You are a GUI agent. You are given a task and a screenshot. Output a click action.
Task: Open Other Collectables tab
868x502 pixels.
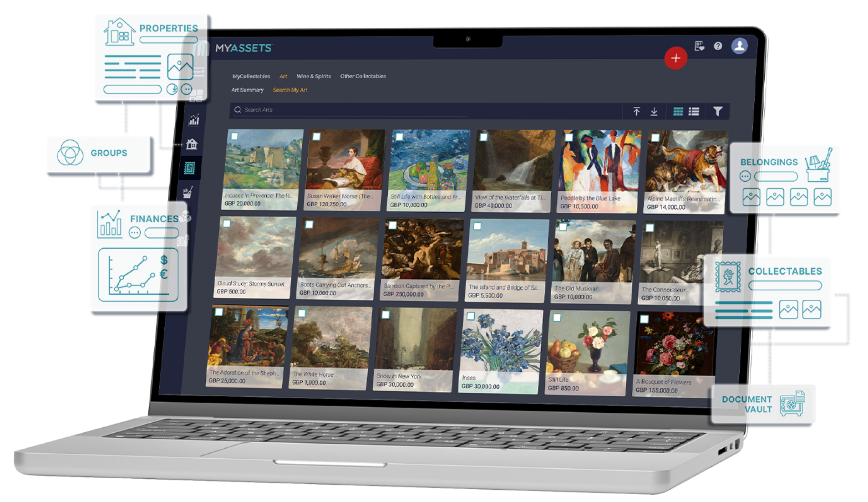coord(363,76)
